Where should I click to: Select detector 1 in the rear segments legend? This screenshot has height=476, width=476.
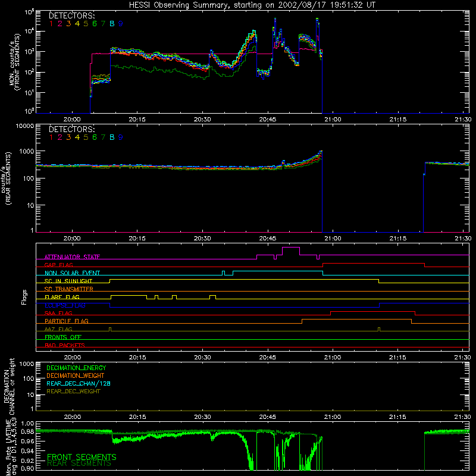(x=51, y=137)
